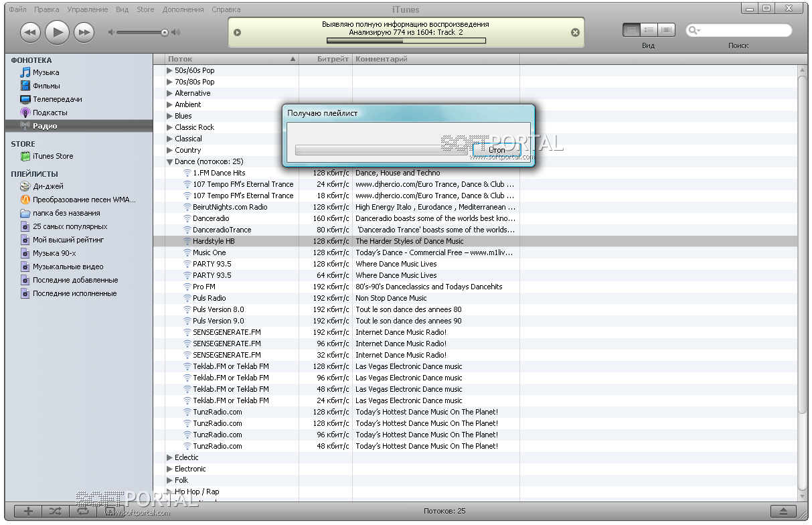Sort by the Комментарий column header
This screenshot has height=525, width=812.
(436, 59)
